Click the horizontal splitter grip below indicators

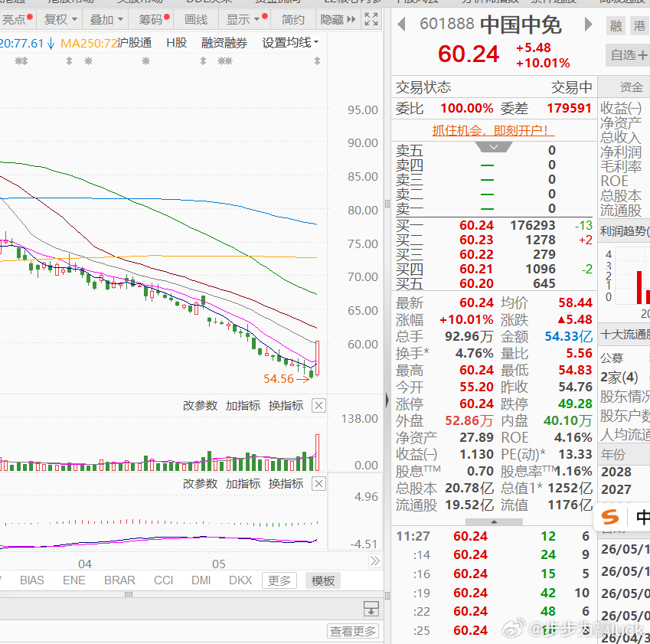coord(129,594)
